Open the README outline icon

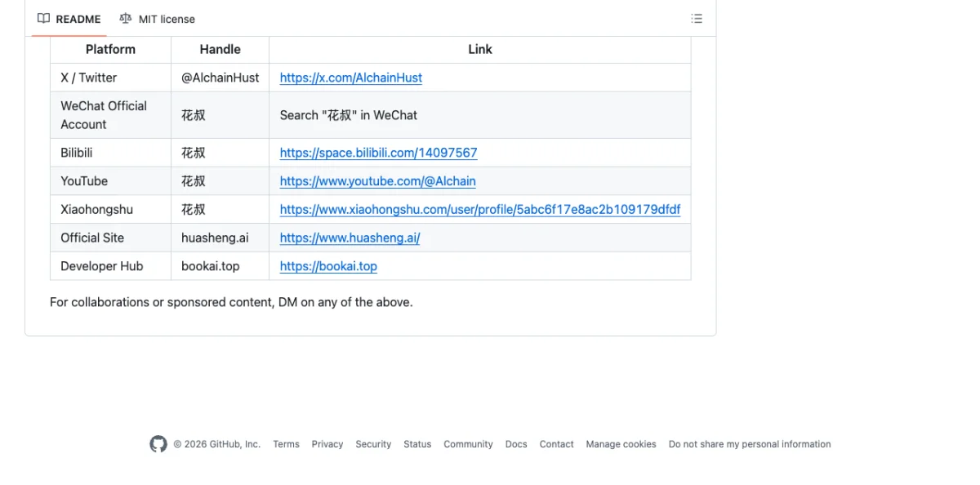[697, 19]
